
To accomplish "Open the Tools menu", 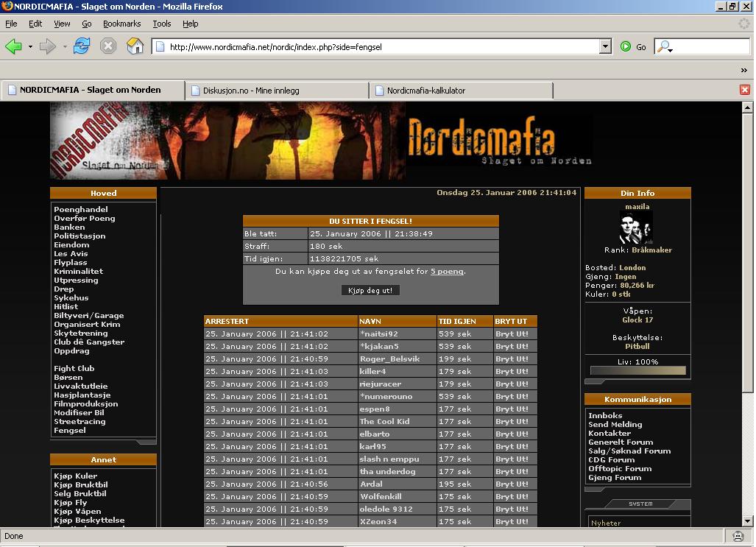I will tap(162, 24).
